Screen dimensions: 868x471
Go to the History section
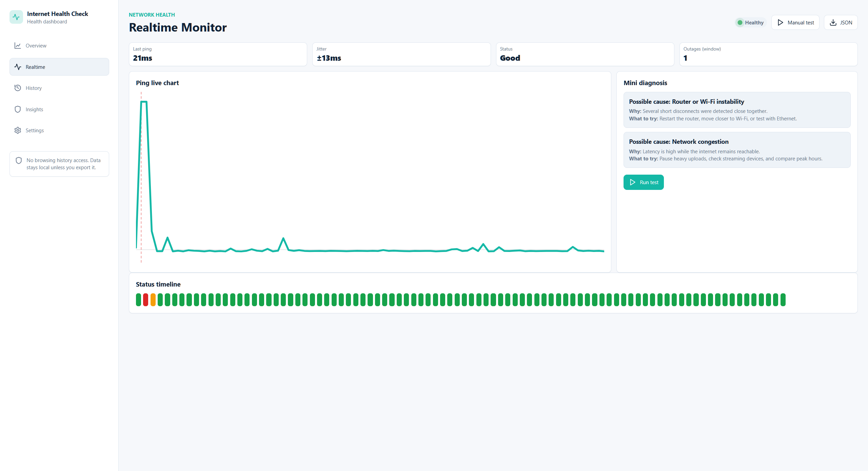(59, 88)
